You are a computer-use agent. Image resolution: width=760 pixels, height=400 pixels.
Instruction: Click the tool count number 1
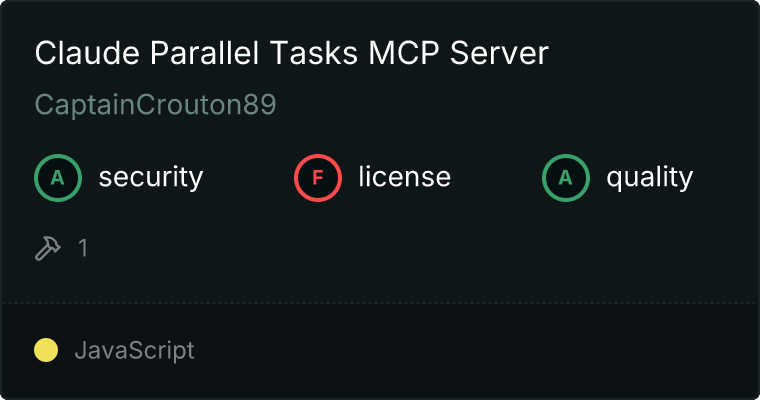83,248
